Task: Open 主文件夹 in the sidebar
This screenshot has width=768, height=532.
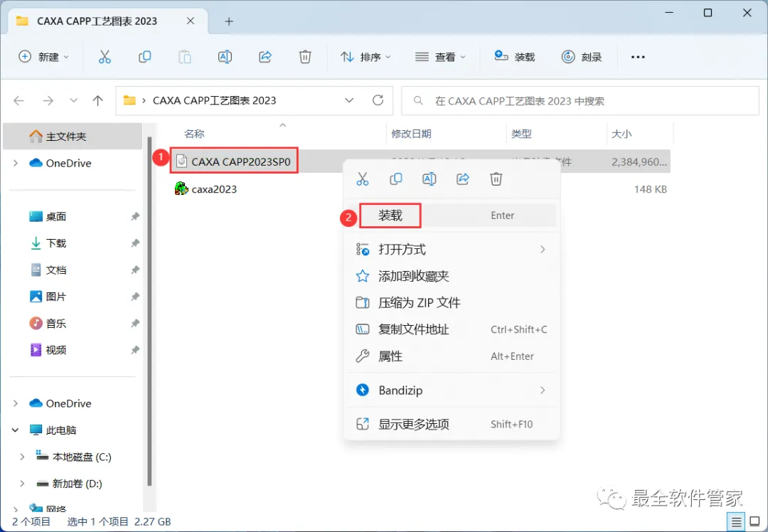Action: (73, 137)
